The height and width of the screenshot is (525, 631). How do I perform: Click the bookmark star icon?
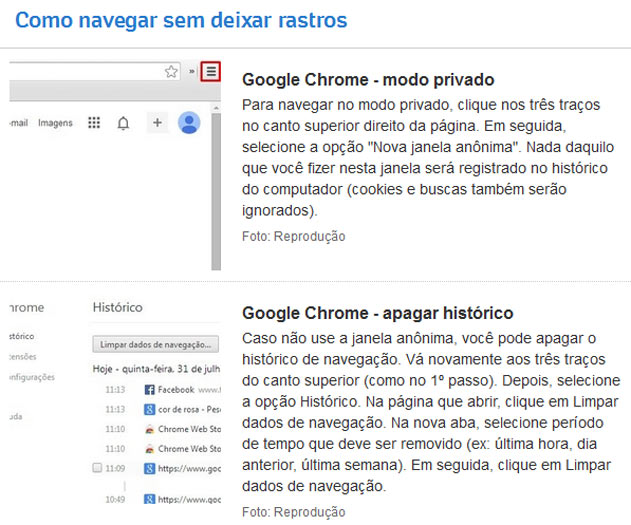point(171,72)
